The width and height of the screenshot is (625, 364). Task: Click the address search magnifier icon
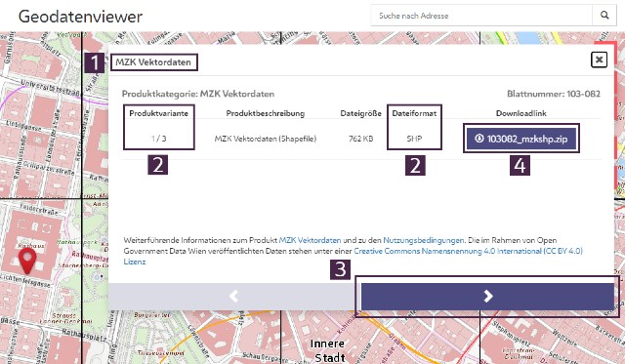604,16
